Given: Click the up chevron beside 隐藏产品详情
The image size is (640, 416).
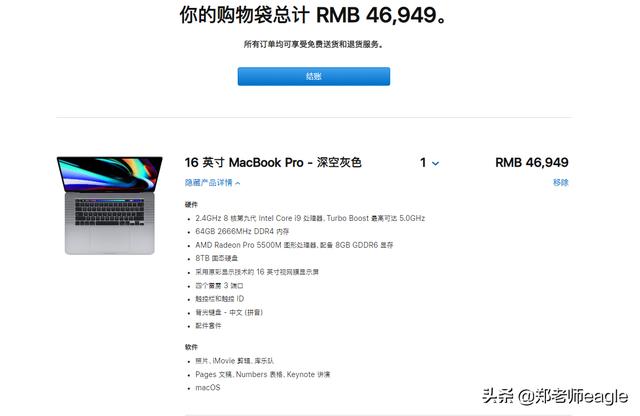Looking at the screenshot, I should (238, 183).
